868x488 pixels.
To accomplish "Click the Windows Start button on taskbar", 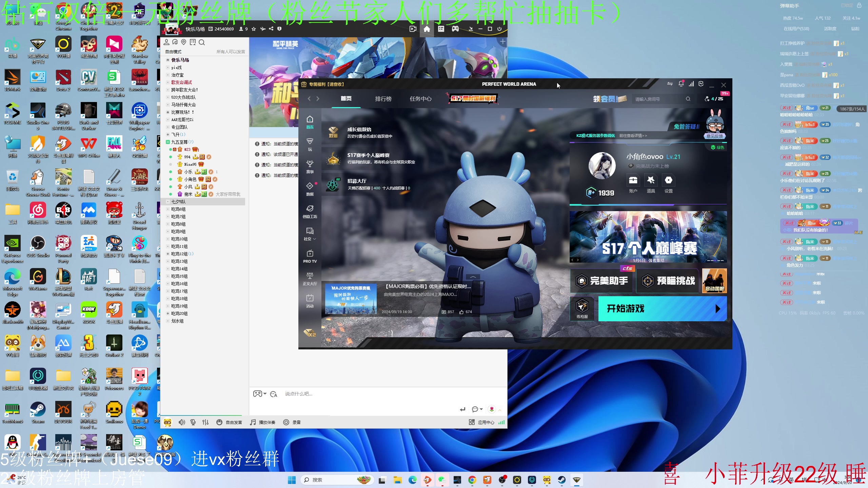I will pos(292,480).
